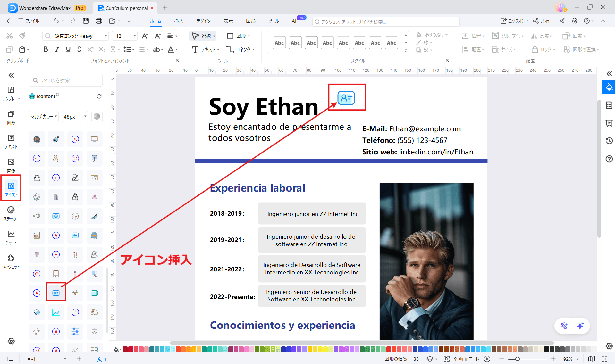
Task: Click the print icon in quick toolbar
Action: tap(99, 21)
